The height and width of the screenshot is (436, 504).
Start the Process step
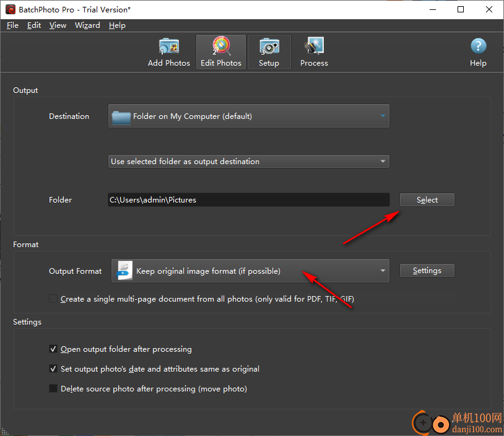tap(314, 52)
